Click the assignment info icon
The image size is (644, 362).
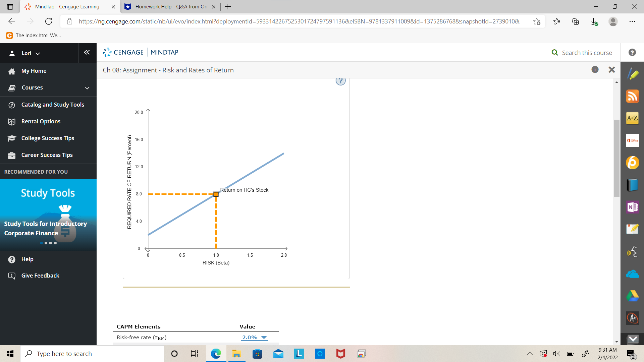pyautogui.click(x=595, y=69)
